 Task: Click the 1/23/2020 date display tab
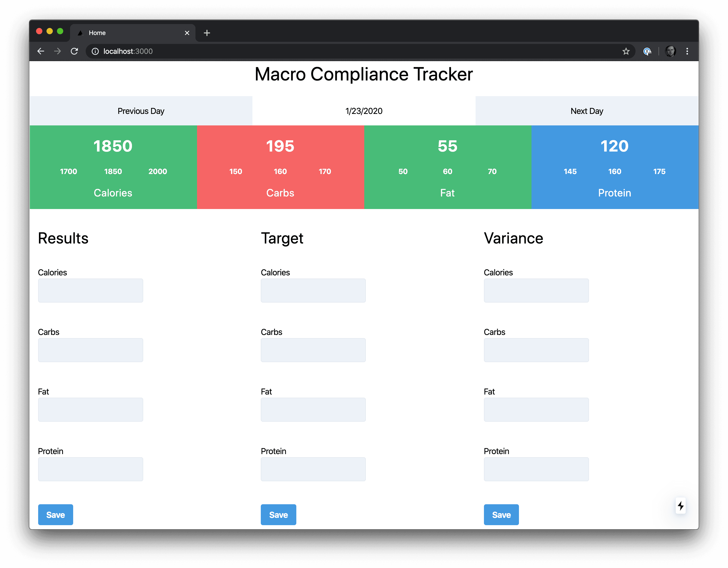(x=364, y=111)
